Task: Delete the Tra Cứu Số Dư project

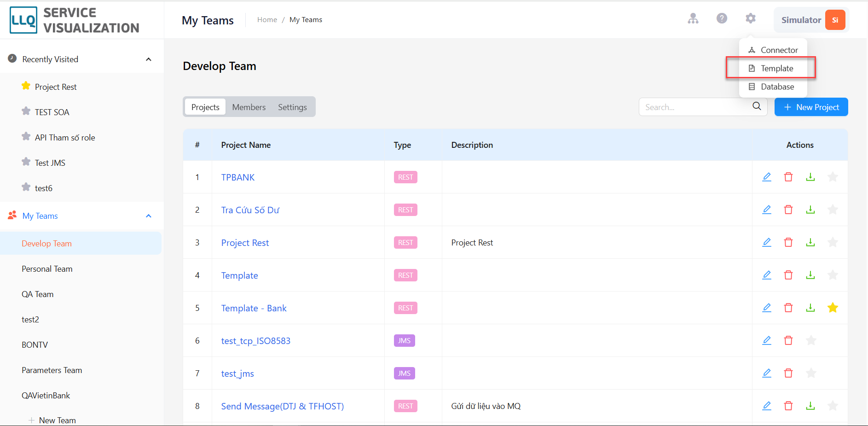Action: (x=788, y=210)
